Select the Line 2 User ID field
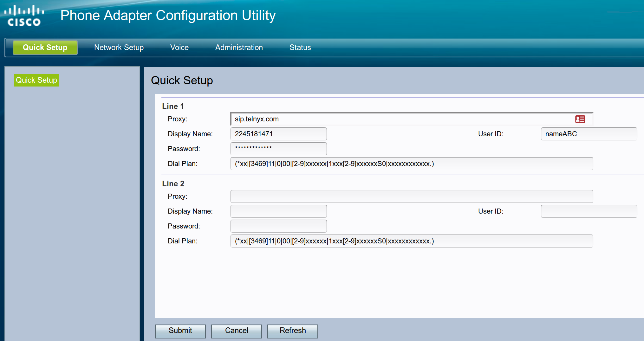This screenshot has height=341, width=644. point(589,211)
